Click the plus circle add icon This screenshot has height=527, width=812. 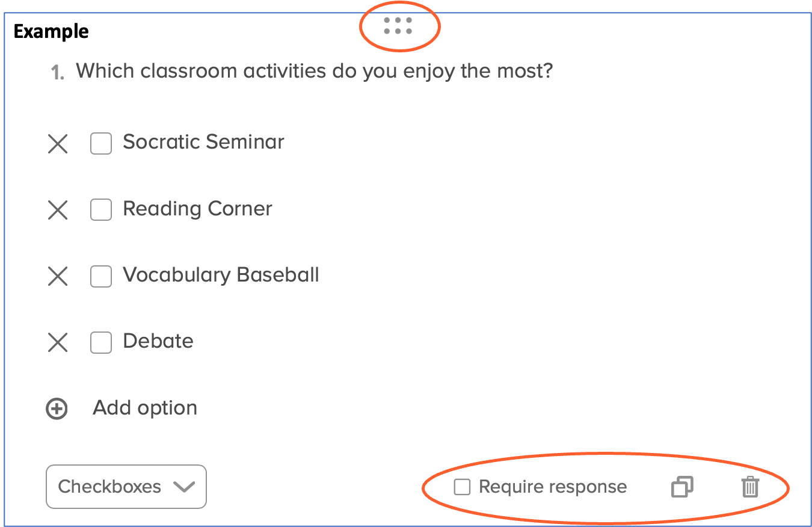[x=57, y=409]
